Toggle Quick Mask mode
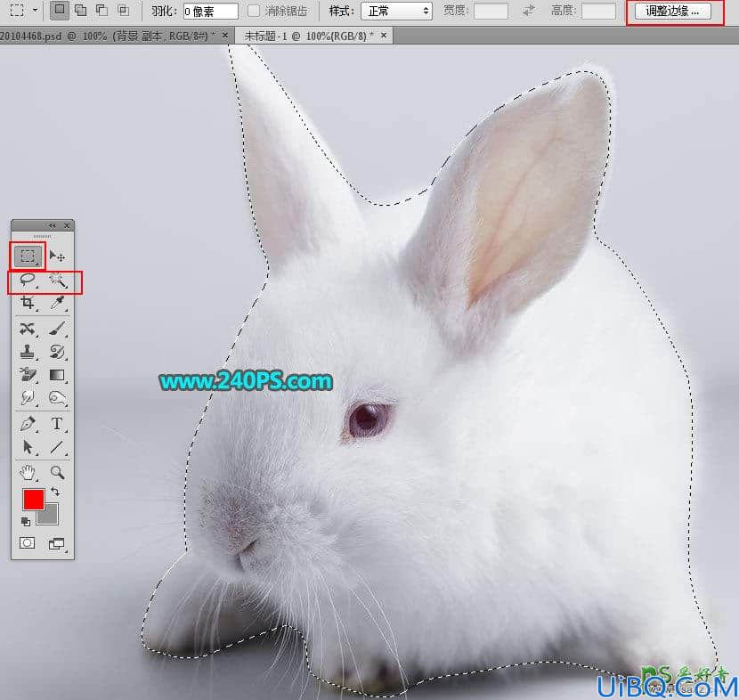The height and width of the screenshot is (700, 739). [27, 543]
